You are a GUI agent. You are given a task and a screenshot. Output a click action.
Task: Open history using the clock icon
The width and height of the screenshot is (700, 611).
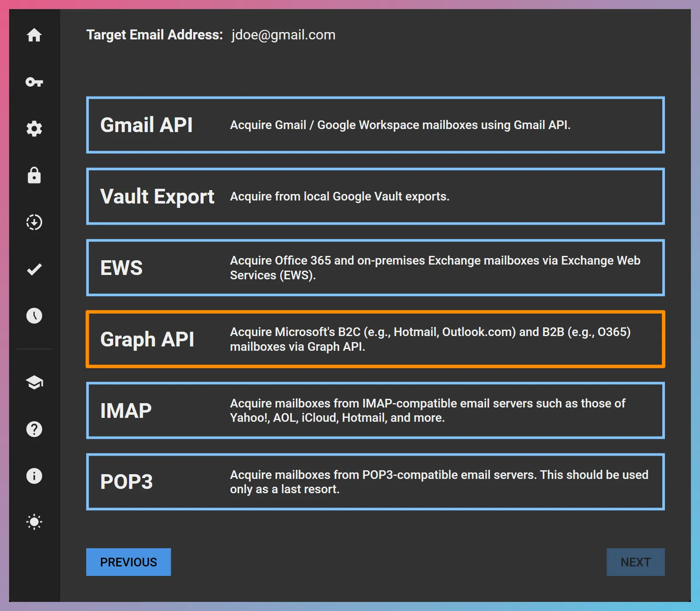(34, 316)
